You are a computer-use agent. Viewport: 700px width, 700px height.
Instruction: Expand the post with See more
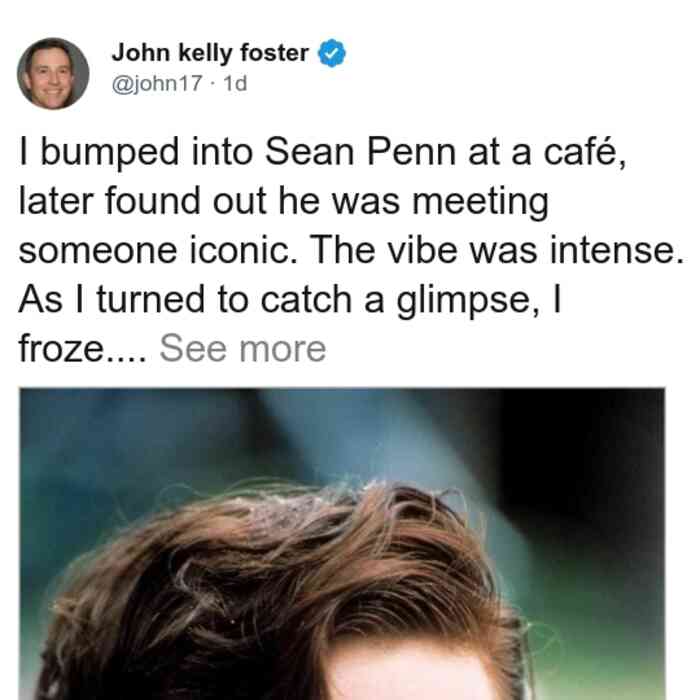243,349
